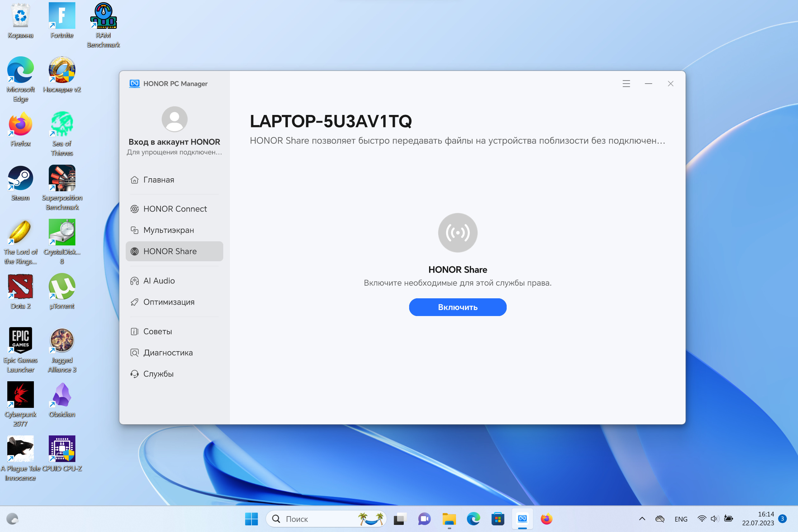Select the Superposition Benchmark desktop icon
798x532 pixels.
[62, 188]
